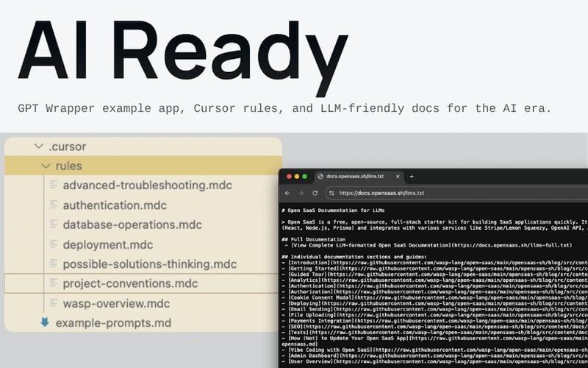Image resolution: width=588 pixels, height=368 pixels.
Task: Click the URL https://docs.opensaas.sh/llms.txt address field
Action: point(381,193)
